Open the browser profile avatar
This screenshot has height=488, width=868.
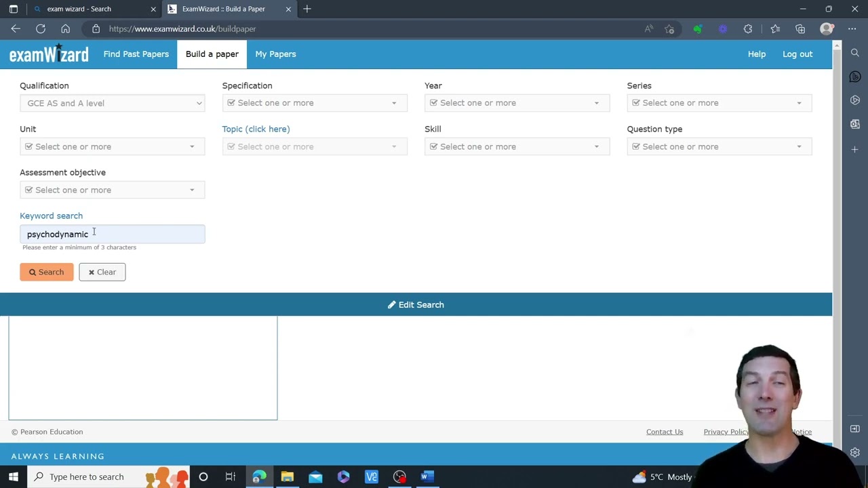(x=826, y=29)
